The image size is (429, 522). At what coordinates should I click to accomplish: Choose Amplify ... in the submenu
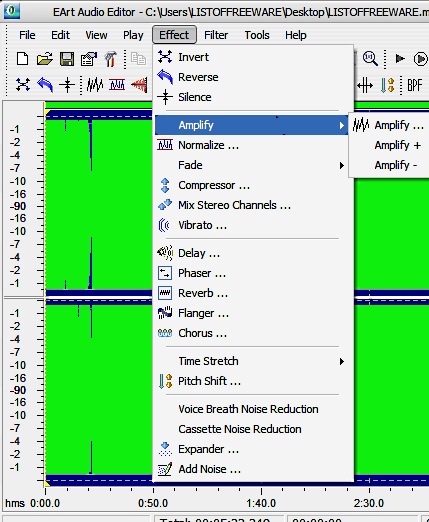tap(389, 125)
